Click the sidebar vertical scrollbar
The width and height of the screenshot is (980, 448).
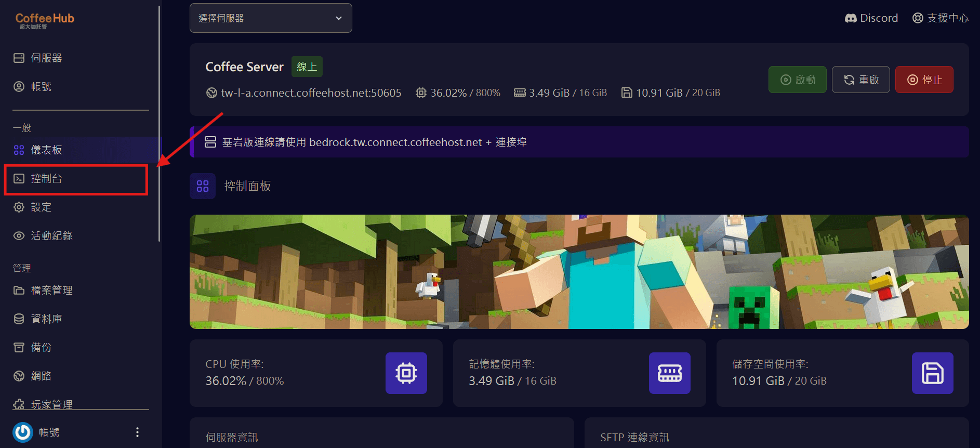(x=159, y=124)
